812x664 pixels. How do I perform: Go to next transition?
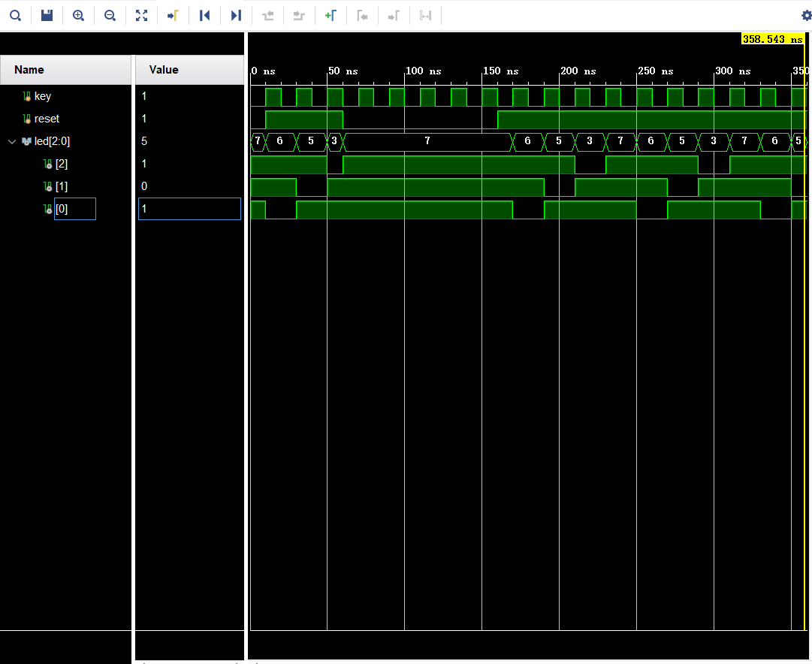(299, 16)
